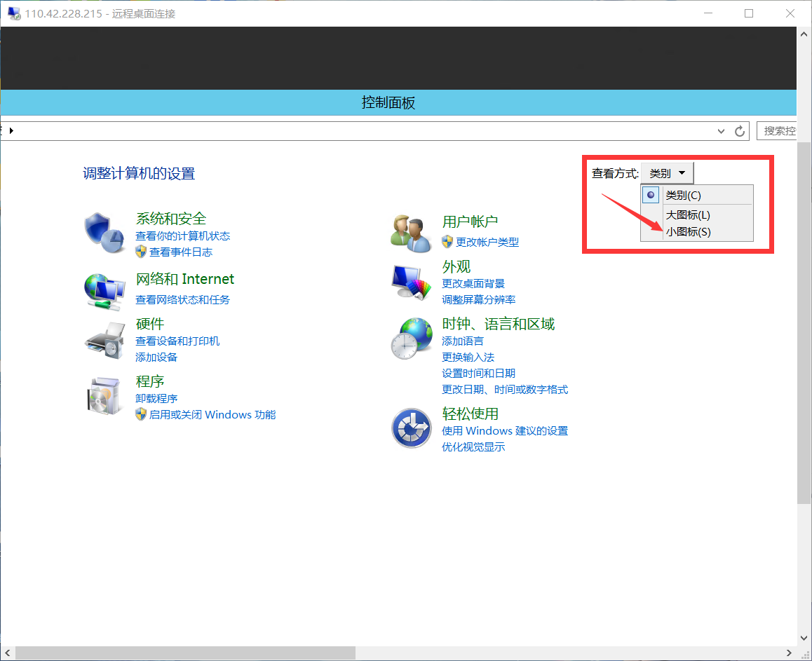Open the 卸载程序 link
812x661 pixels.
[x=156, y=398]
